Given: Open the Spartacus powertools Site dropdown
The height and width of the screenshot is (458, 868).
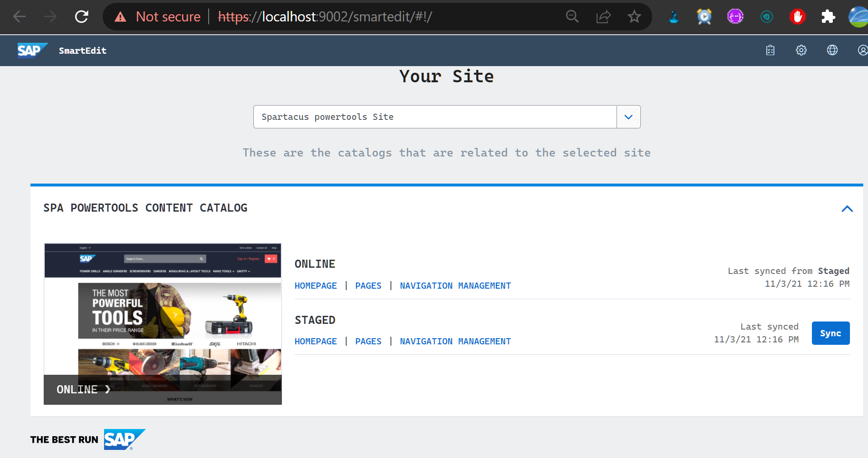Looking at the screenshot, I should (434, 117).
